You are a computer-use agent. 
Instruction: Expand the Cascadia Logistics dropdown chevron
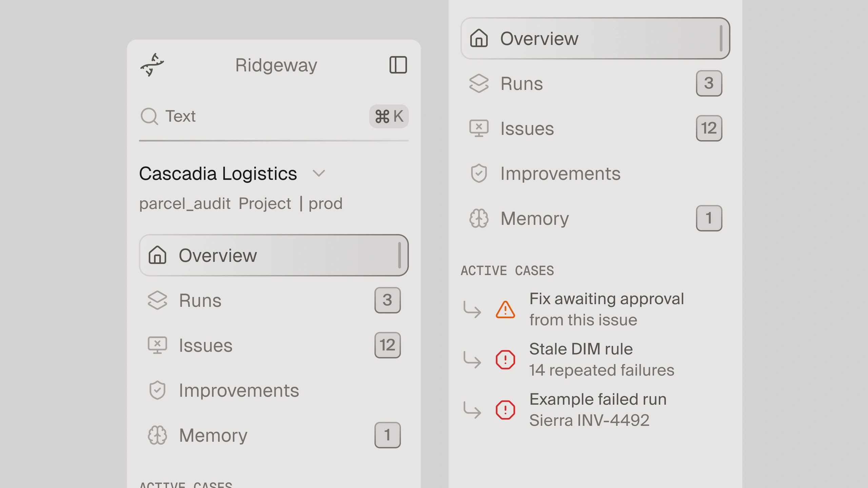tap(319, 174)
